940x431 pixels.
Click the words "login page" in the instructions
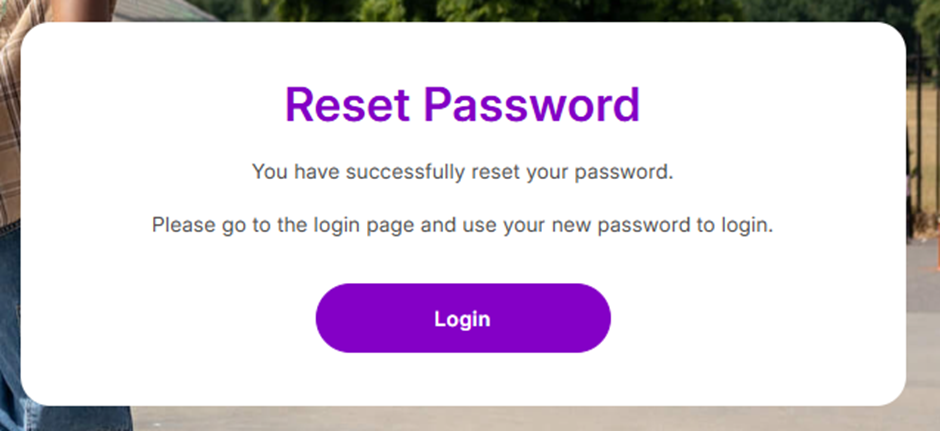363,225
